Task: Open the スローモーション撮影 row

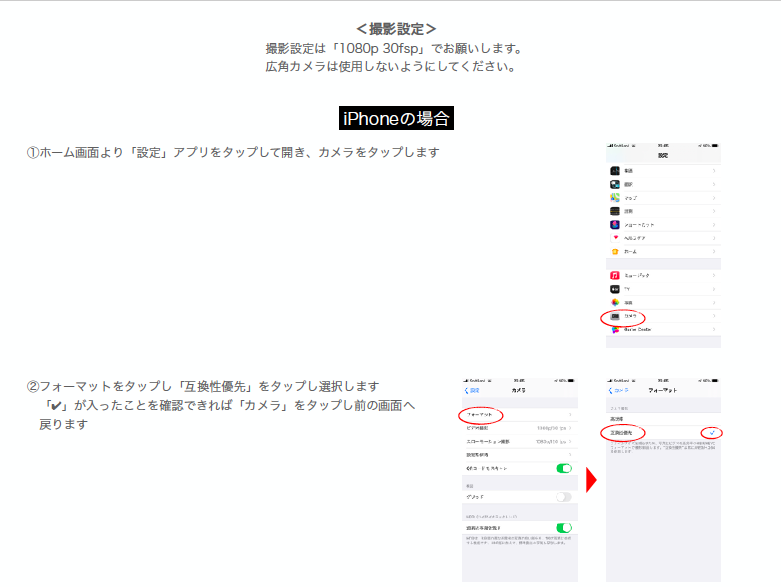Action: tap(520, 442)
